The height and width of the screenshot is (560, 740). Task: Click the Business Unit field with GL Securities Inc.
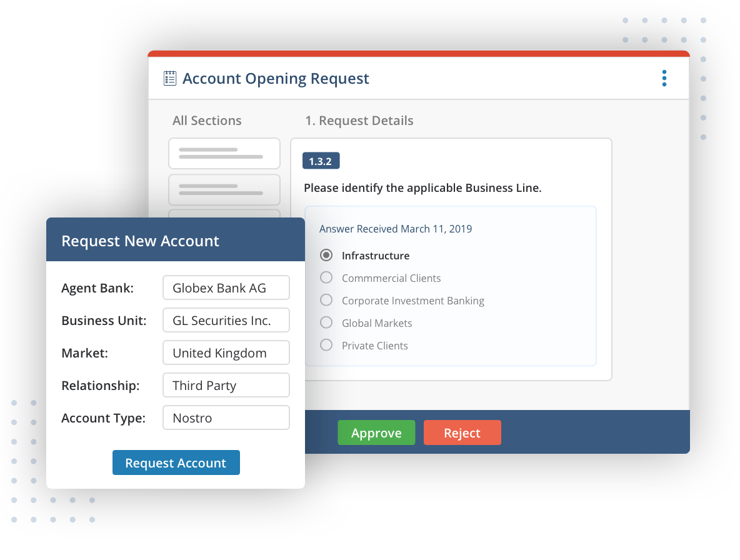point(226,320)
